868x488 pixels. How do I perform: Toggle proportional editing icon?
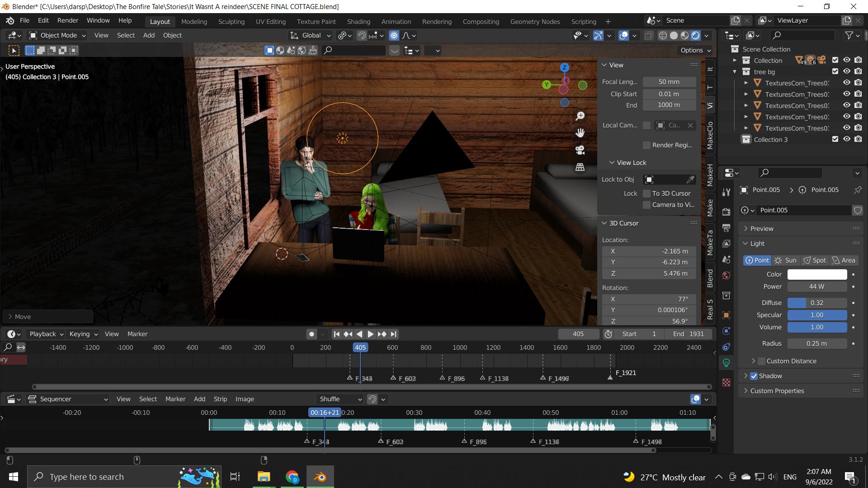coord(394,36)
